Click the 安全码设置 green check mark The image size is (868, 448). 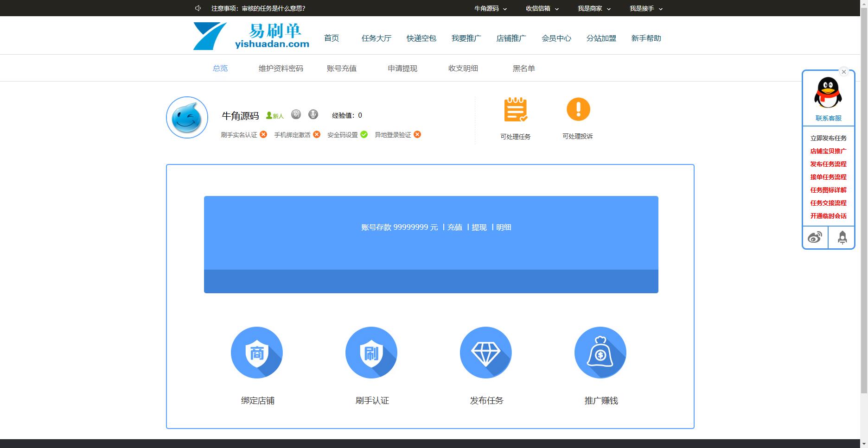[364, 134]
